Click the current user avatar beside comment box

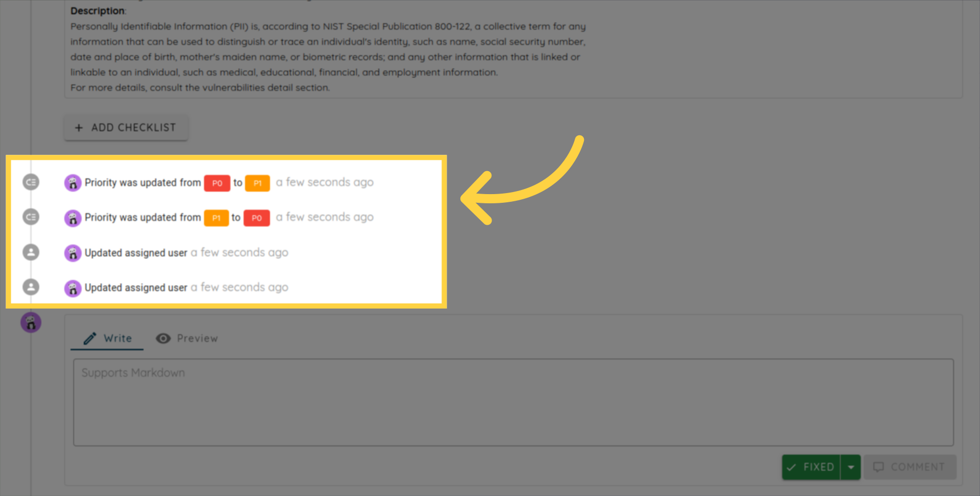point(31,323)
